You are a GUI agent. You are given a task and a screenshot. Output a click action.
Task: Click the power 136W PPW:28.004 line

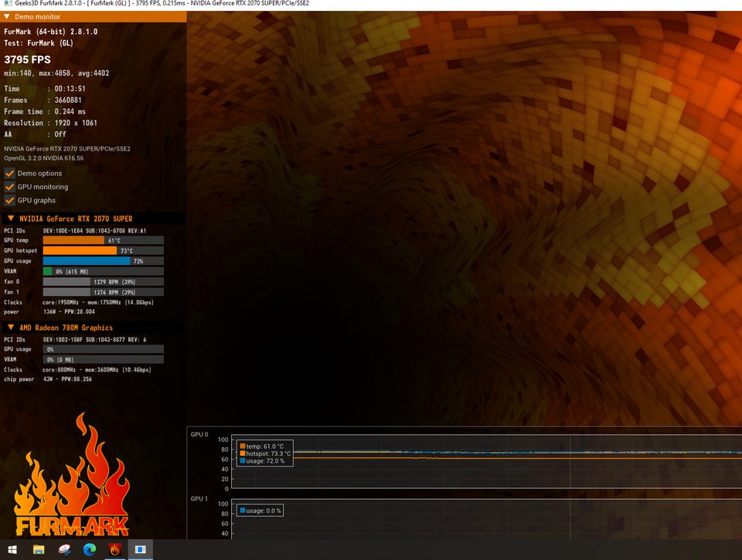click(69, 312)
